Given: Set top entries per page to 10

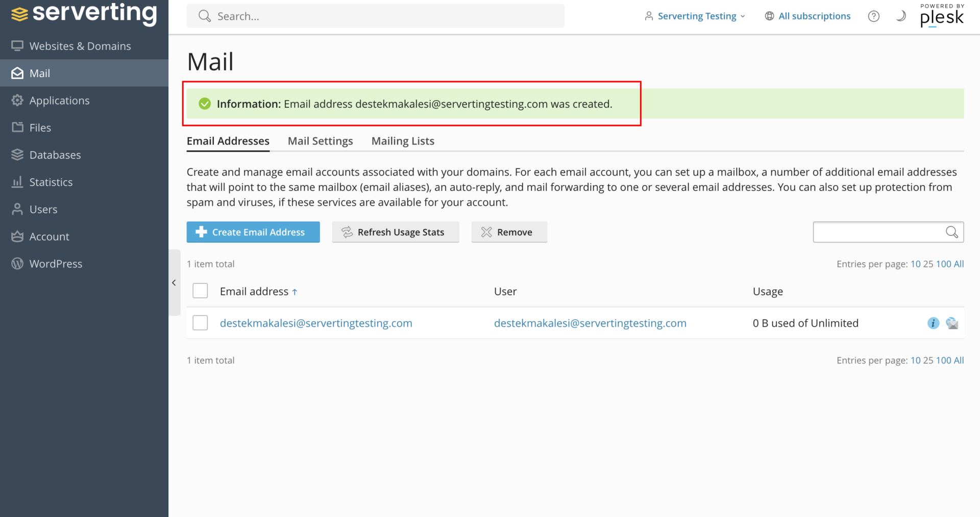Looking at the screenshot, I should click(916, 264).
